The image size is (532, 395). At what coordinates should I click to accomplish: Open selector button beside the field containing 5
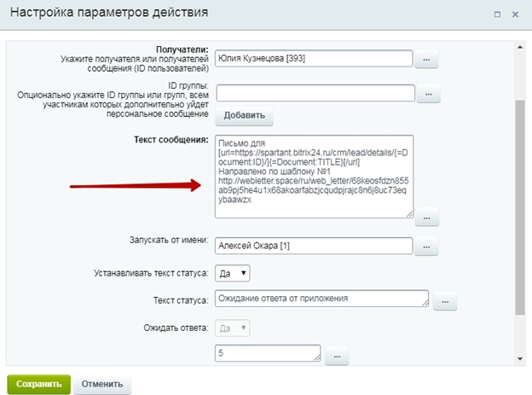pos(337,356)
